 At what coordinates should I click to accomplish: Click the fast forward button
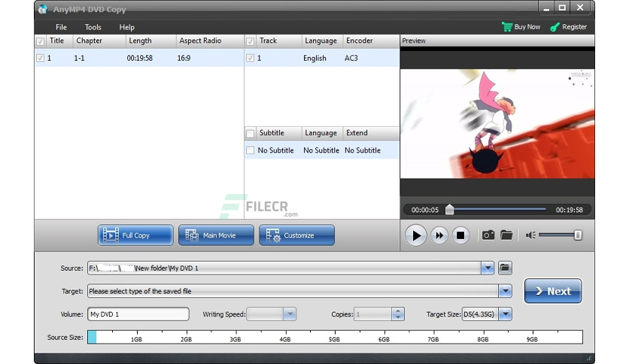coord(439,235)
